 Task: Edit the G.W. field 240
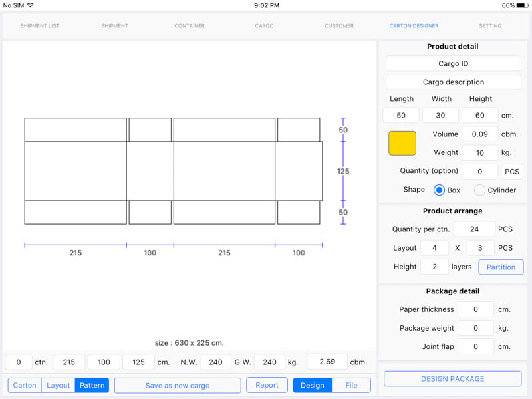click(x=269, y=362)
